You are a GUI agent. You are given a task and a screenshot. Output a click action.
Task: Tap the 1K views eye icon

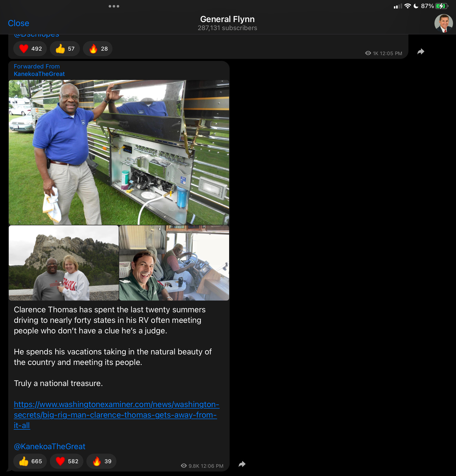(x=368, y=53)
